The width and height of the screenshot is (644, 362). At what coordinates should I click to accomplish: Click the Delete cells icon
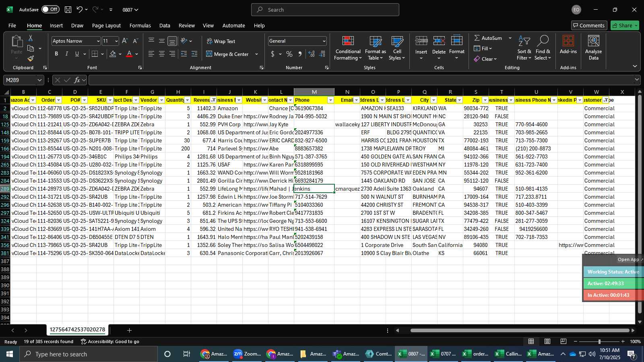tap(439, 41)
